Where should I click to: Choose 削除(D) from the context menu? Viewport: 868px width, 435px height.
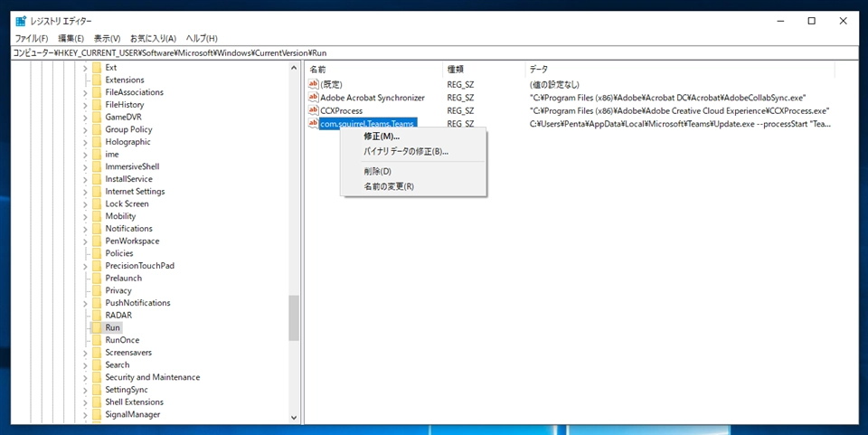(413, 172)
